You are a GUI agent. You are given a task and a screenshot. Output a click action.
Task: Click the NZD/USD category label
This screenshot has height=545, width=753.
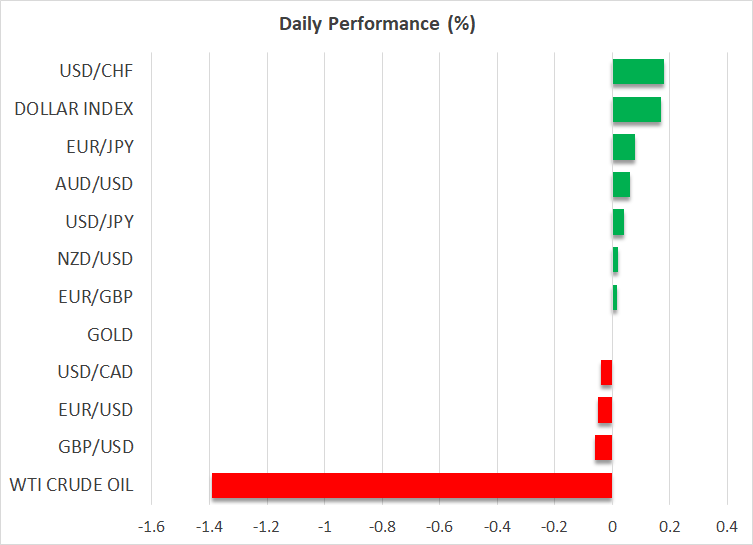[97, 259]
